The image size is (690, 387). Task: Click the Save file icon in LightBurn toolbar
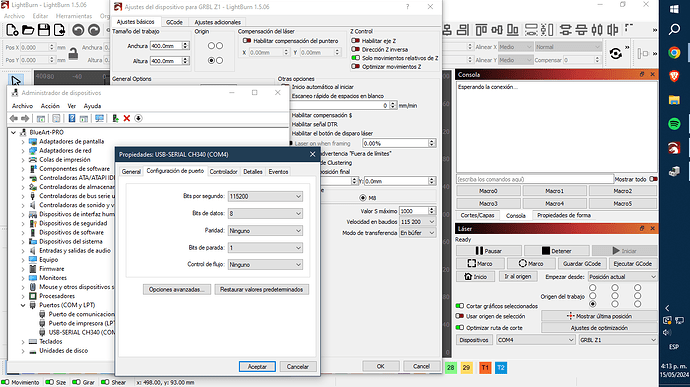pyautogui.click(x=44, y=30)
